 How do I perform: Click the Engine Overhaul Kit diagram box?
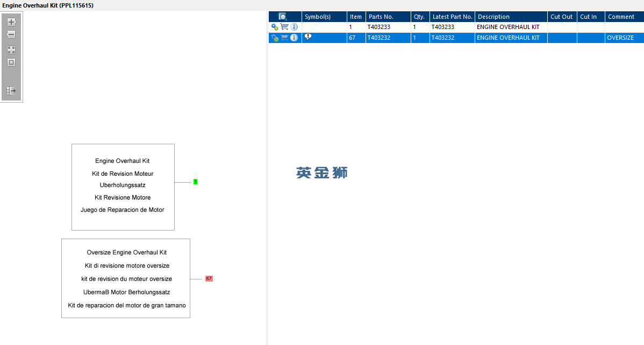[123, 187]
